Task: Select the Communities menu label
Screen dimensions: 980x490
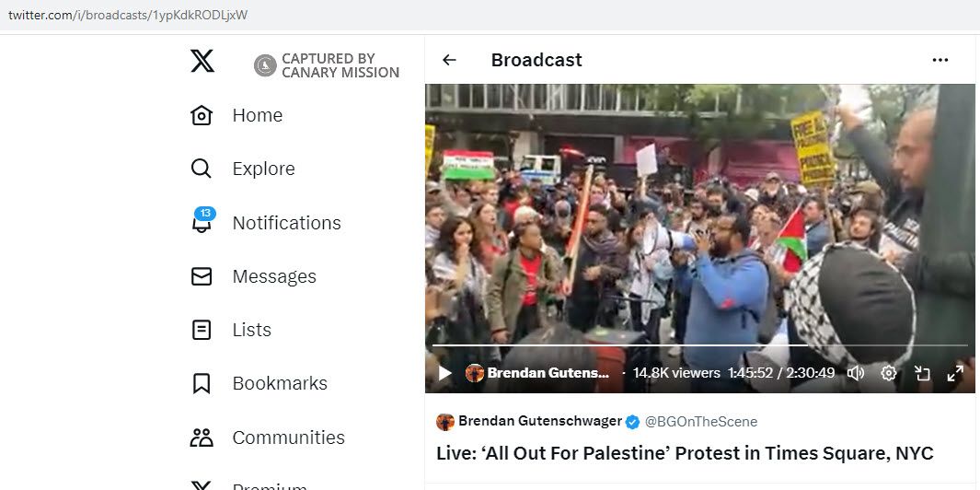Action: 288,437
